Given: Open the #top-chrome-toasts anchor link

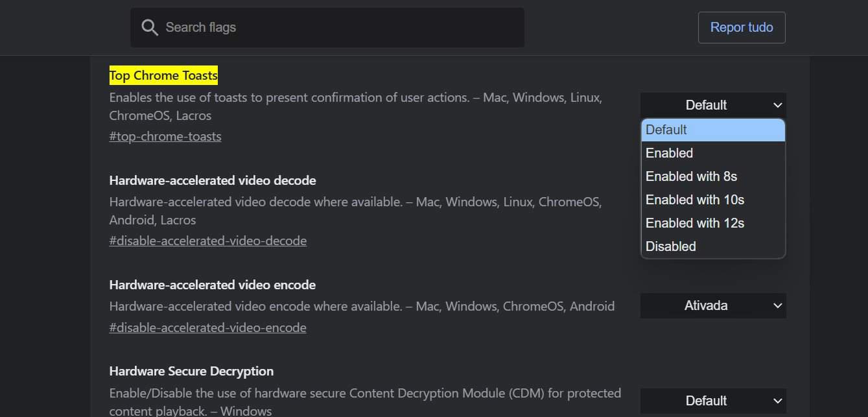Looking at the screenshot, I should pos(165,136).
